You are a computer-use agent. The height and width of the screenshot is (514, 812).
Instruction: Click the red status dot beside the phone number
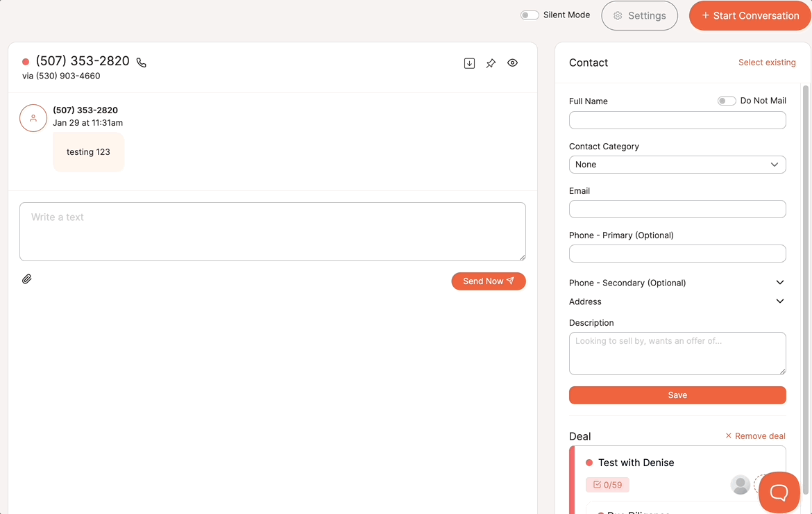26,62
